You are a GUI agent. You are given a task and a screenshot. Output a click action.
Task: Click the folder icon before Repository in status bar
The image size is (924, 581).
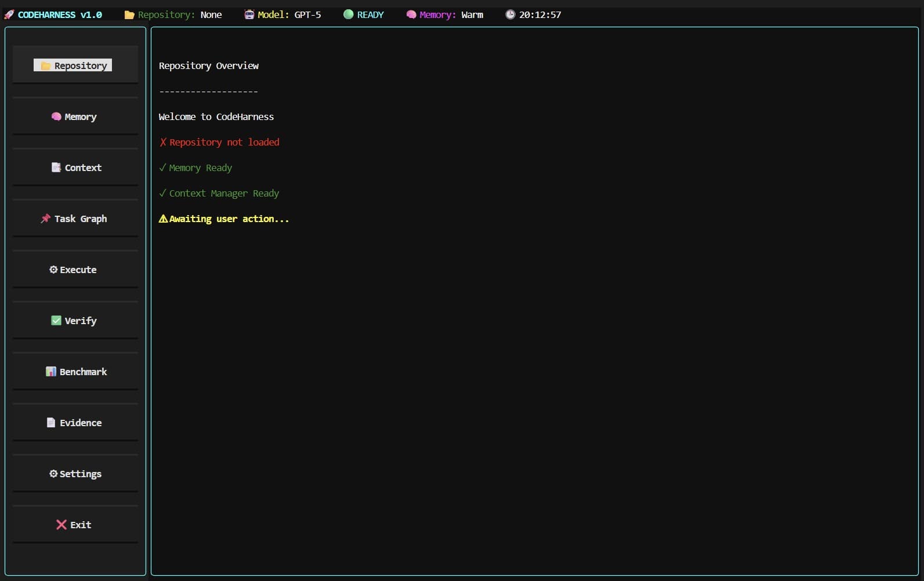tap(129, 14)
